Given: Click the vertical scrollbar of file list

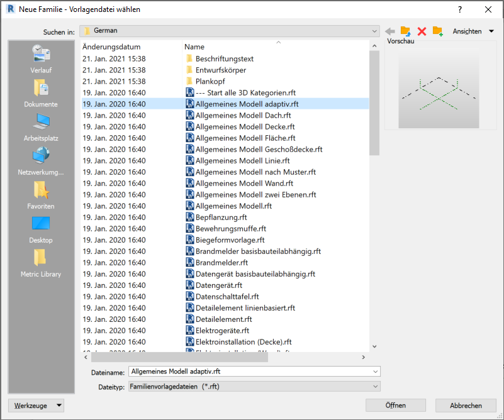Looking at the screenshot, I should pos(374,189).
